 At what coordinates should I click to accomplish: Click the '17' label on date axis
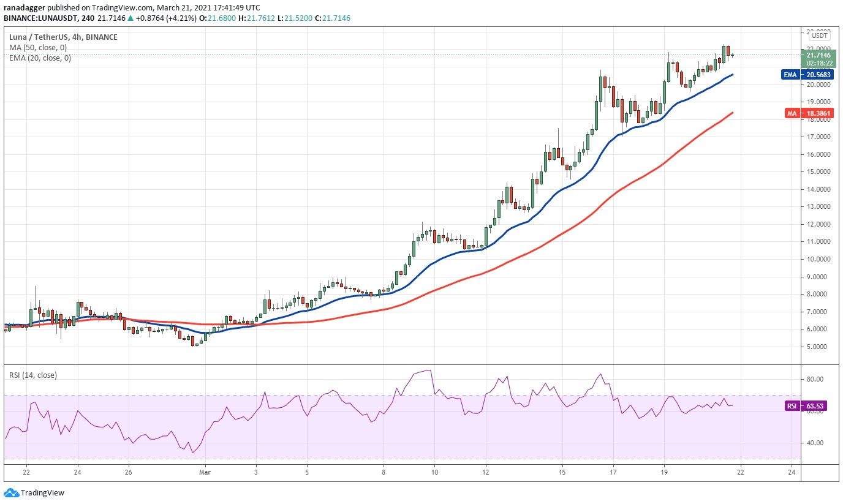point(613,472)
